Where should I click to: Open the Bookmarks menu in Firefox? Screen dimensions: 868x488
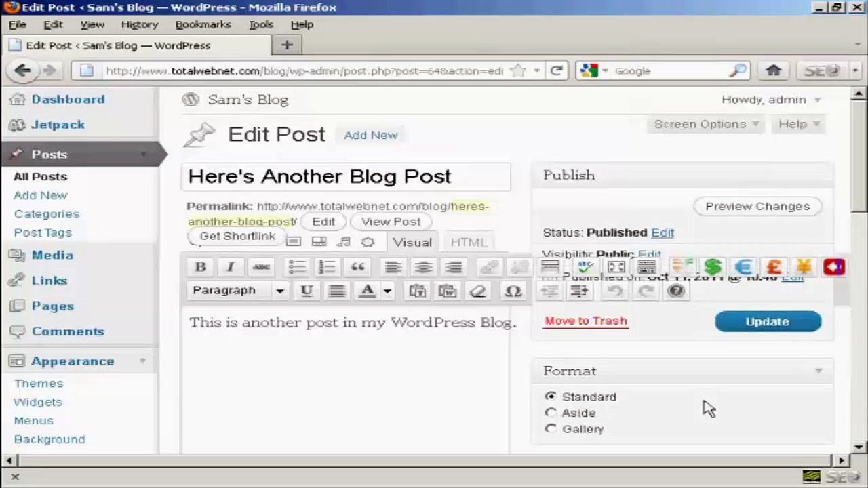(x=203, y=24)
